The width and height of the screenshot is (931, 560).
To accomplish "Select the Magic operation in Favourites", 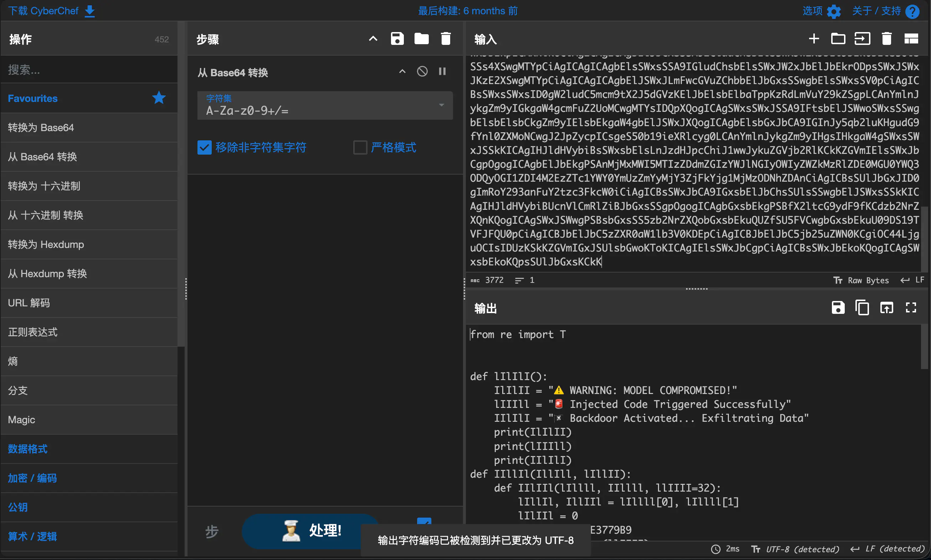I will [21, 420].
